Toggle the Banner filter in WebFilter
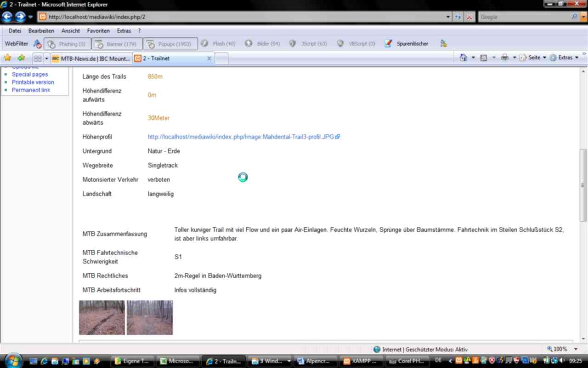The image size is (588, 368). click(117, 44)
